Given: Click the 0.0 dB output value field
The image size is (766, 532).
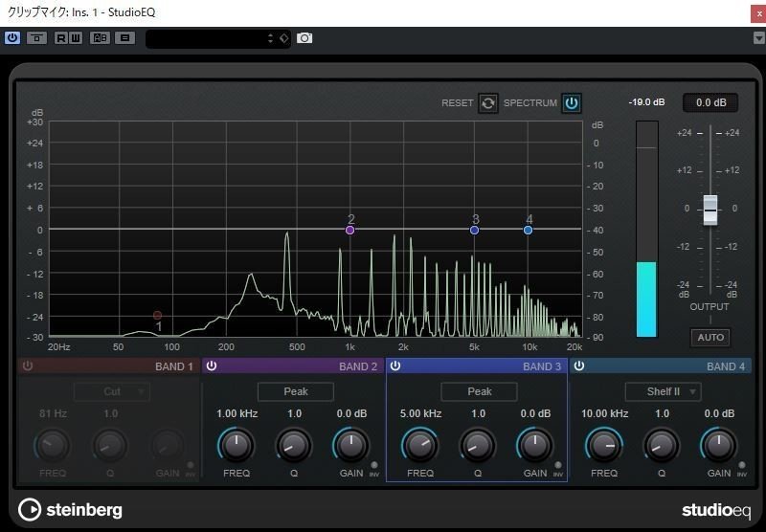Looking at the screenshot, I should pos(710,102).
